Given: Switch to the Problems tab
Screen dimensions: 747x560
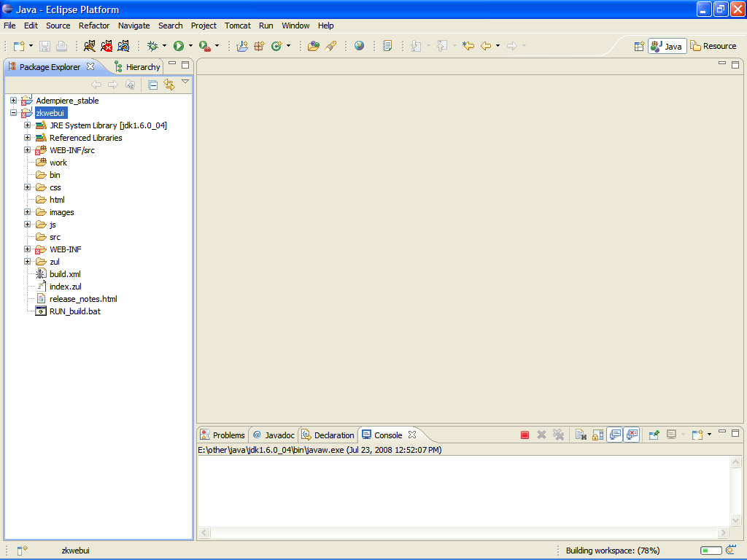Looking at the screenshot, I should coord(222,435).
